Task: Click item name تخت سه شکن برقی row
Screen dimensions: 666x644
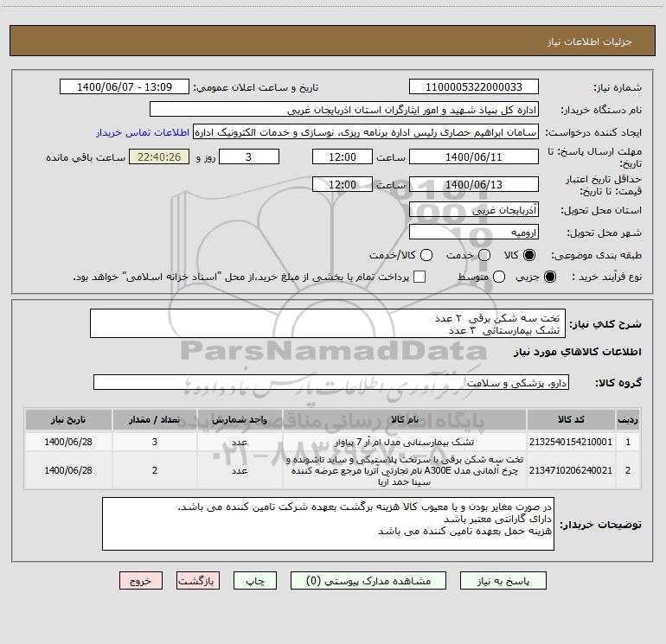Action: tap(405, 470)
